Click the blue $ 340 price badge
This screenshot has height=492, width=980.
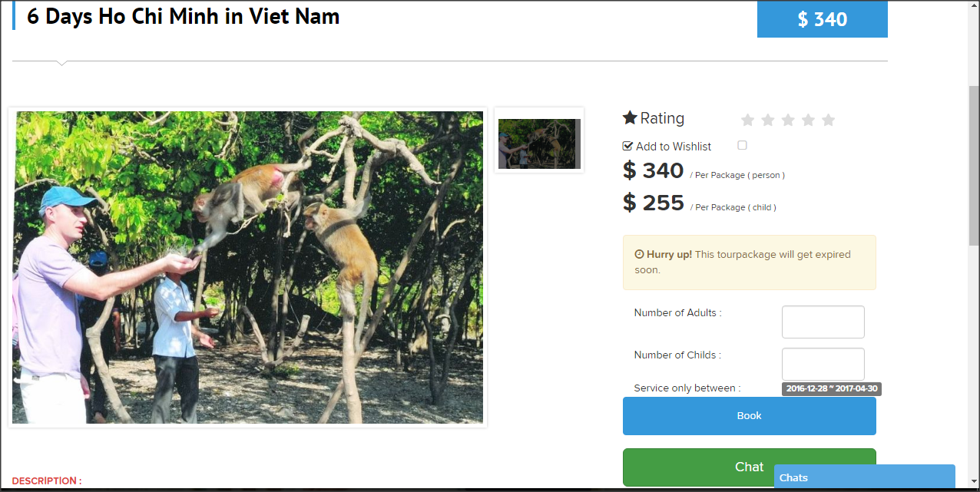tap(822, 19)
